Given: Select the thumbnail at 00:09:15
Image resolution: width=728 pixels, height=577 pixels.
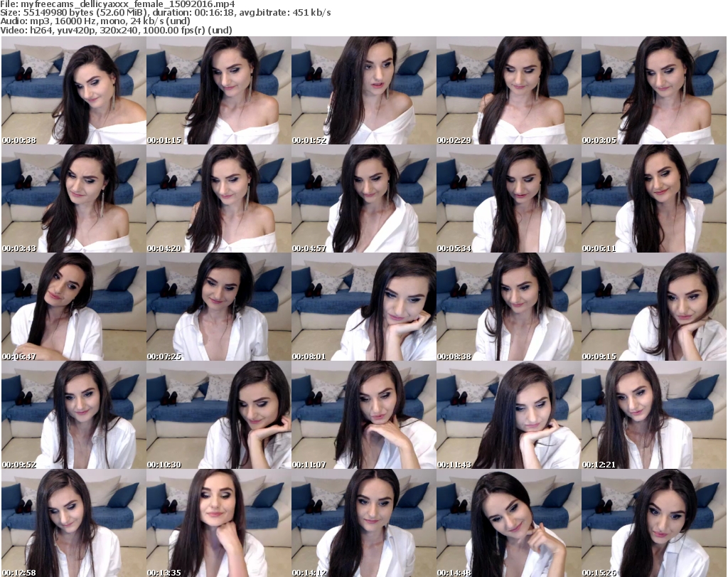Looking at the screenshot, I should [653, 307].
